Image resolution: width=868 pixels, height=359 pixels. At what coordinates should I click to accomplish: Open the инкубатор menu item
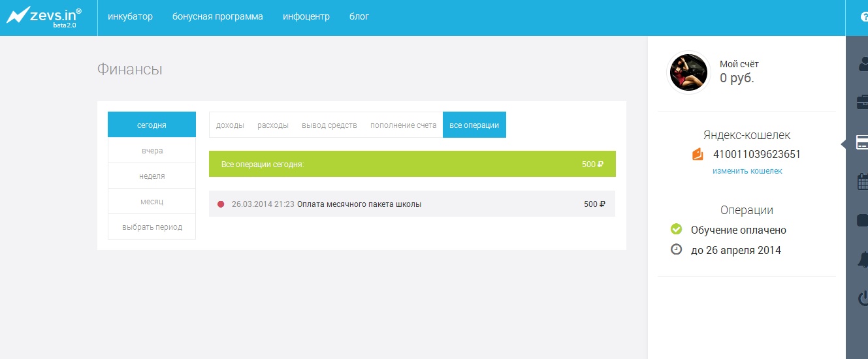tap(130, 16)
